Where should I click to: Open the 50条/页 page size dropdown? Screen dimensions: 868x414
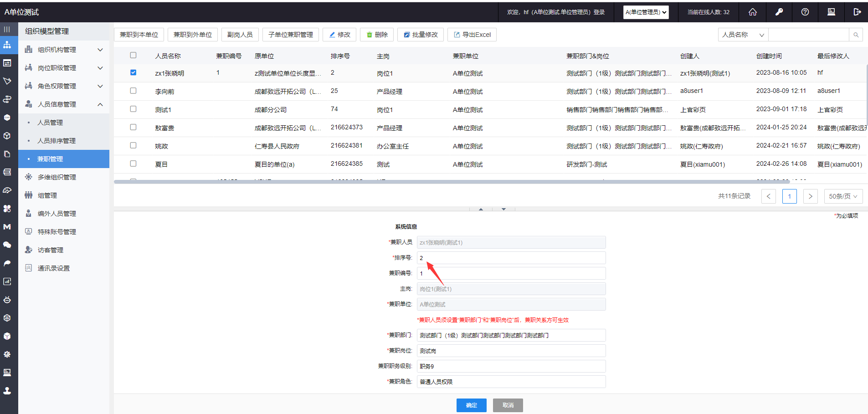click(843, 196)
